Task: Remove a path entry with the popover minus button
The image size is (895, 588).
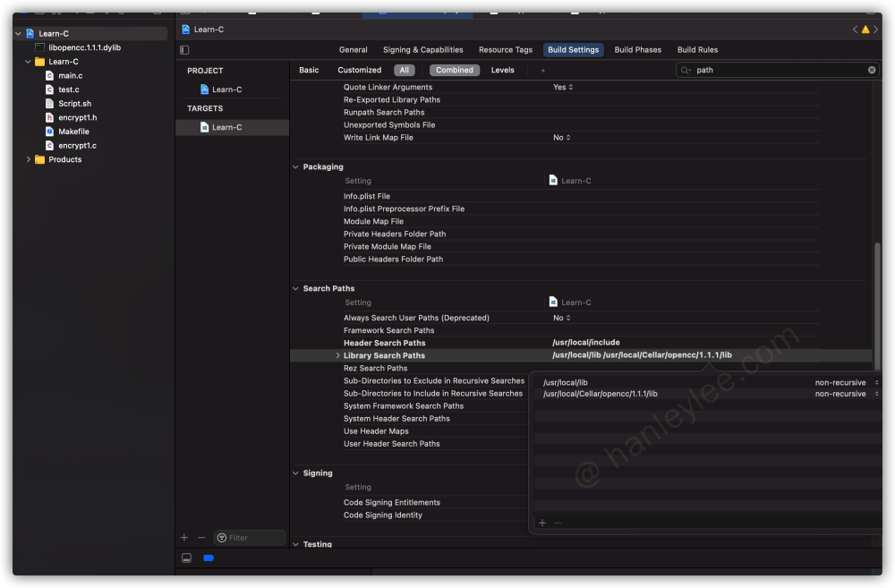Action: pyautogui.click(x=558, y=523)
